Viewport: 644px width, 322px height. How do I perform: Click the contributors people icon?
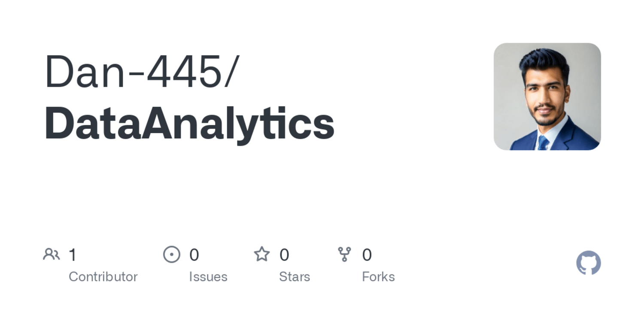52,255
